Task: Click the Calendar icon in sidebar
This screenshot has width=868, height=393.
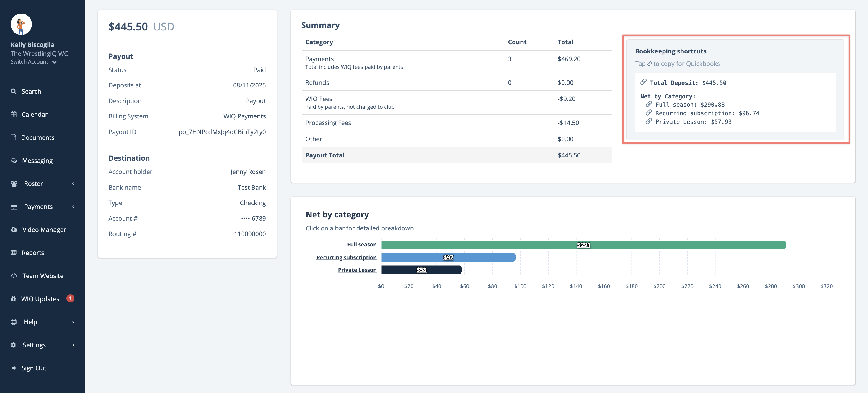Action: coord(14,114)
